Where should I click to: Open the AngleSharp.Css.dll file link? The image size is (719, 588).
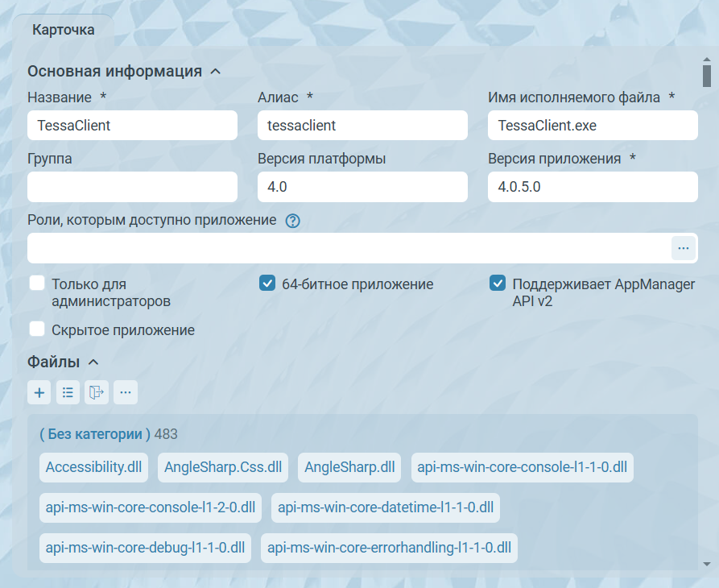(x=223, y=467)
